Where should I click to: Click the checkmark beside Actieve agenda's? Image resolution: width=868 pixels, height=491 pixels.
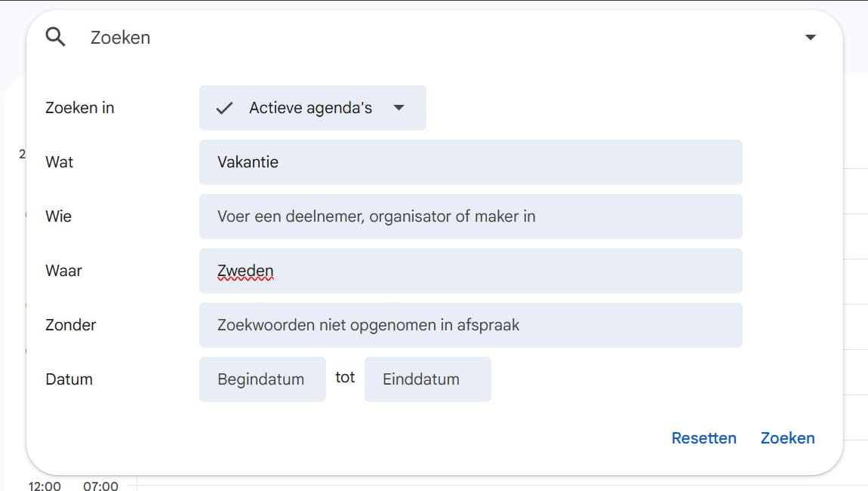[224, 108]
